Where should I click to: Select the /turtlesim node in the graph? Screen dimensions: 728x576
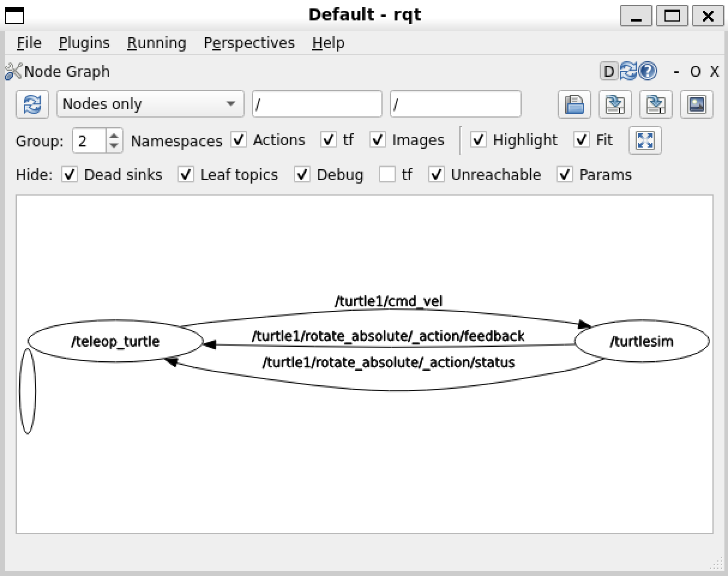[x=641, y=341]
